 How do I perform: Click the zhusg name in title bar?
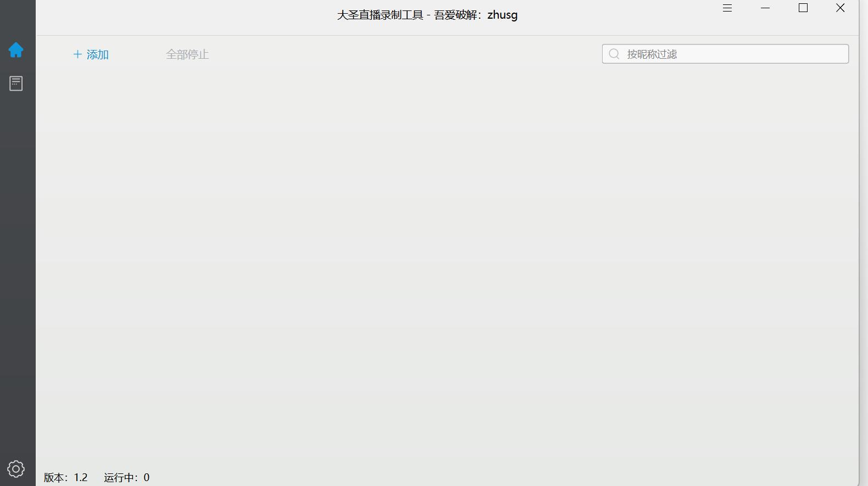pos(502,15)
